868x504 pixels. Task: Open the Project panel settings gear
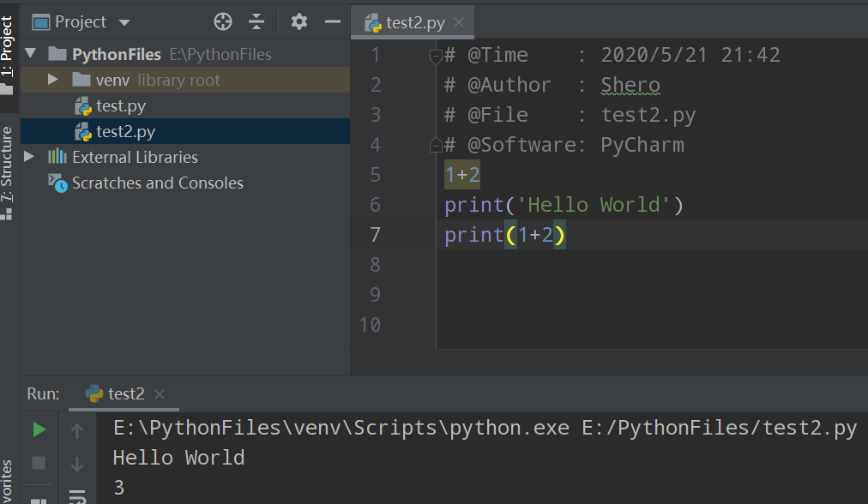[x=299, y=22]
